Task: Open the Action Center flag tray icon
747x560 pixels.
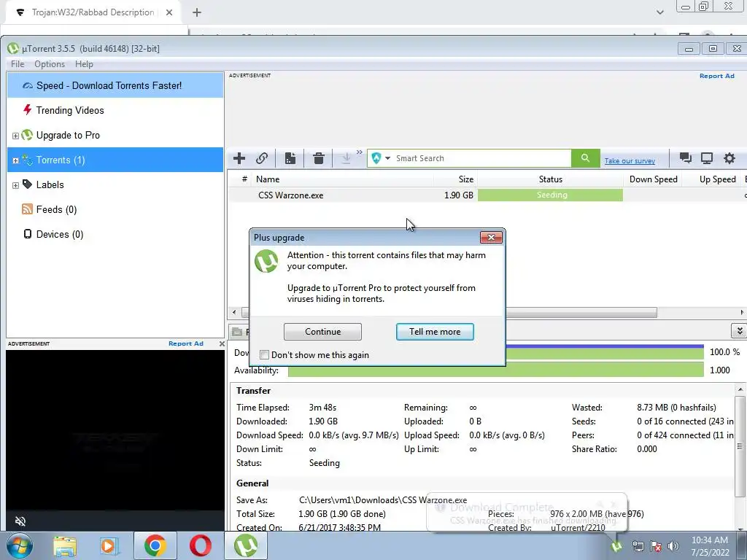Action: click(656, 546)
